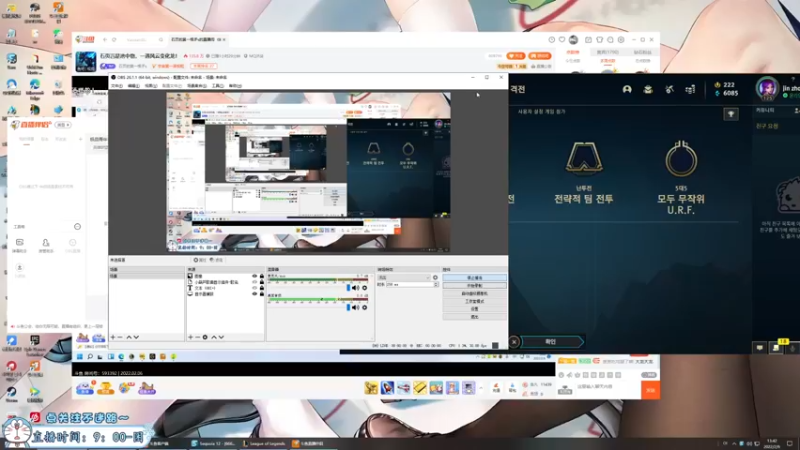Mute the first audio mixer channel
The image size is (800, 450).
click(x=356, y=288)
